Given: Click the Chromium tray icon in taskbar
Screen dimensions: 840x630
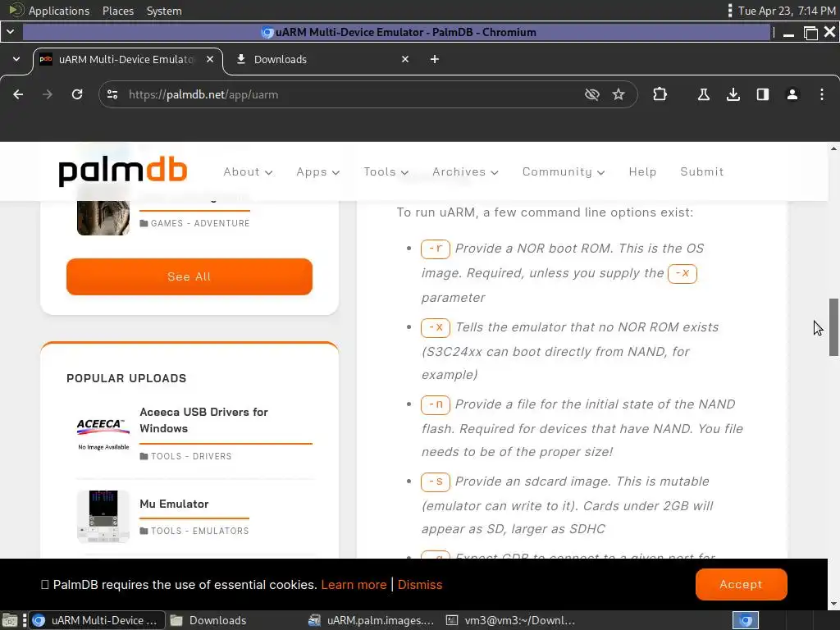Looking at the screenshot, I should 746,620.
